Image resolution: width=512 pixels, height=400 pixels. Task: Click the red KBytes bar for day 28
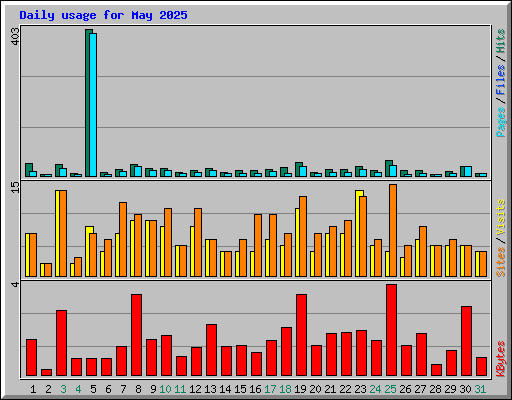(x=436, y=370)
